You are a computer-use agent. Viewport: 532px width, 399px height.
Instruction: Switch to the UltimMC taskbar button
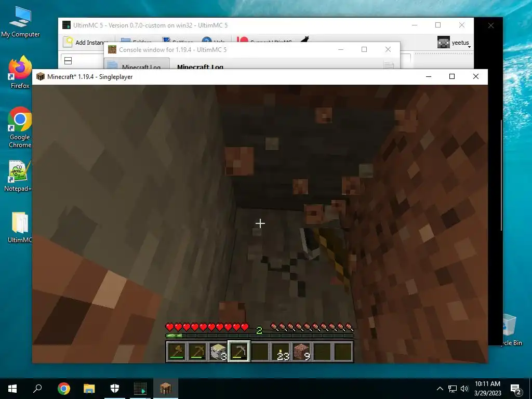[x=140, y=389]
